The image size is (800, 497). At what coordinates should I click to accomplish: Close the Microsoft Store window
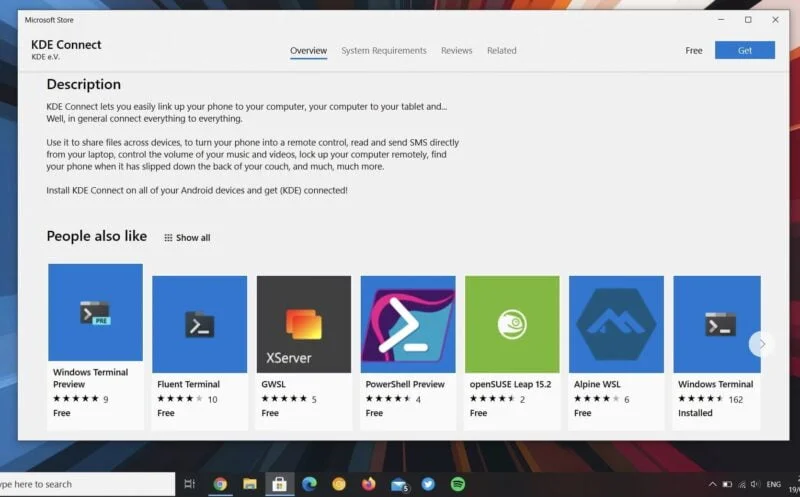click(x=775, y=19)
